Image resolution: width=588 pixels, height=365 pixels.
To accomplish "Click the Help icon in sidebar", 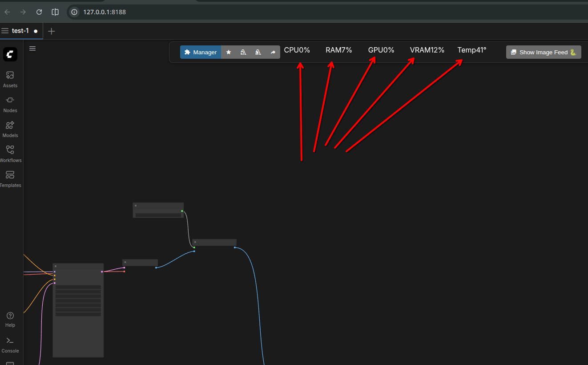I will [x=10, y=319].
